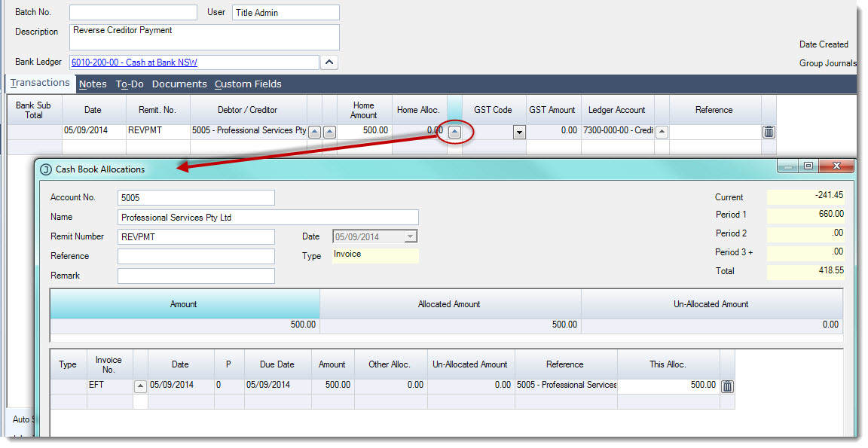Click the This Alloc. cell 500.00

click(x=668, y=386)
